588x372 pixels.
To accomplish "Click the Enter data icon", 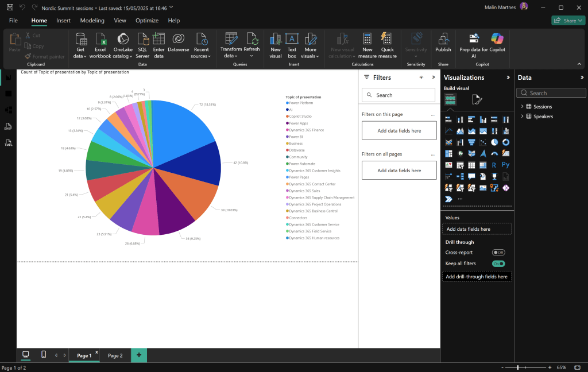I will pyautogui.click(x=158, y=39).
